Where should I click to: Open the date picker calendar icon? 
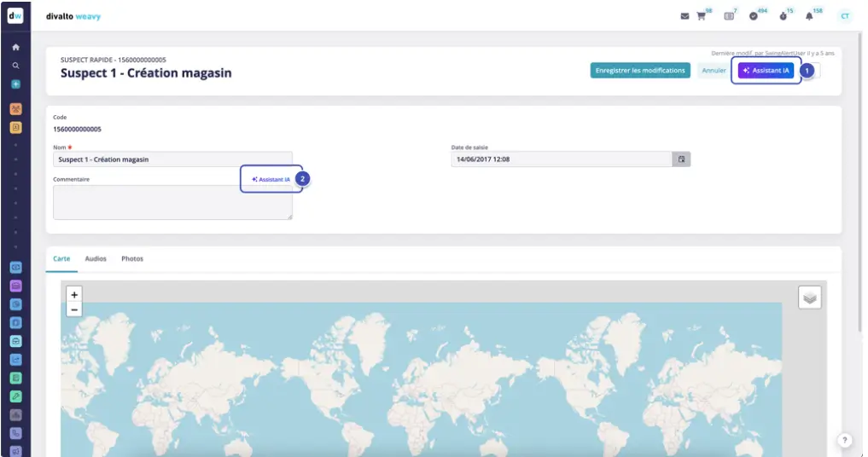(x=681, y=159)
